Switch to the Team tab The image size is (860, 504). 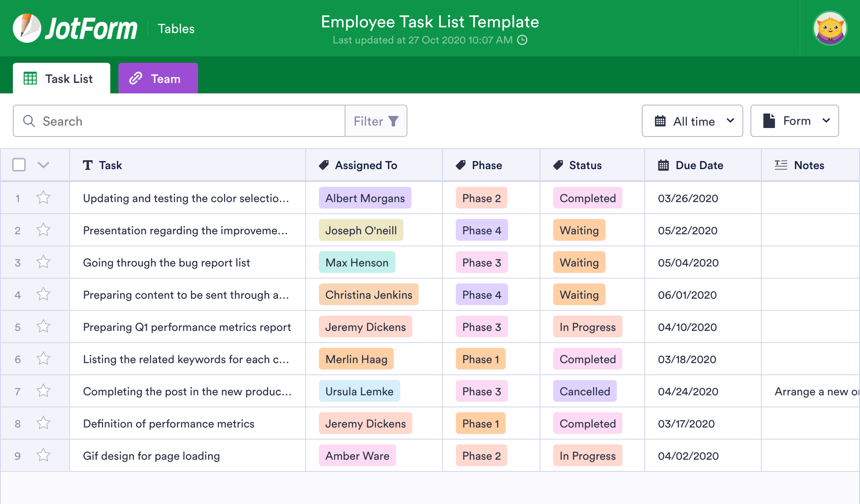coord(157,78)
